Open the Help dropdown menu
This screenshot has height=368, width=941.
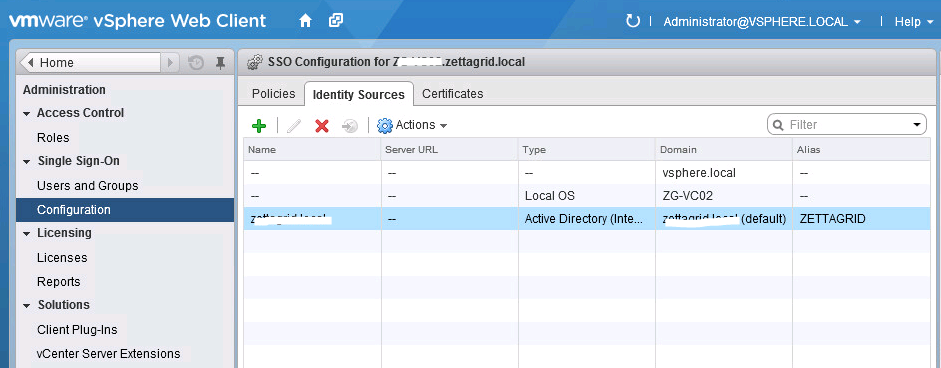[914, 22]
